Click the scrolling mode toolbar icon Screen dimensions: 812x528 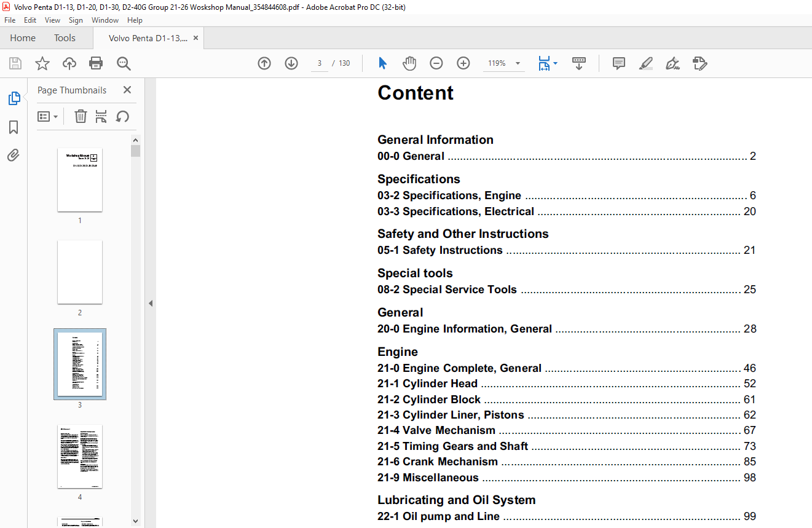point(579,63)
